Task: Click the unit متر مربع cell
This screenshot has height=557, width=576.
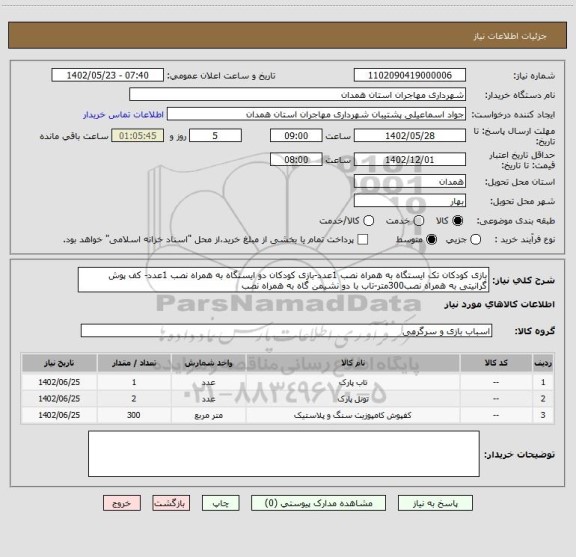Action: pos(208,415)
